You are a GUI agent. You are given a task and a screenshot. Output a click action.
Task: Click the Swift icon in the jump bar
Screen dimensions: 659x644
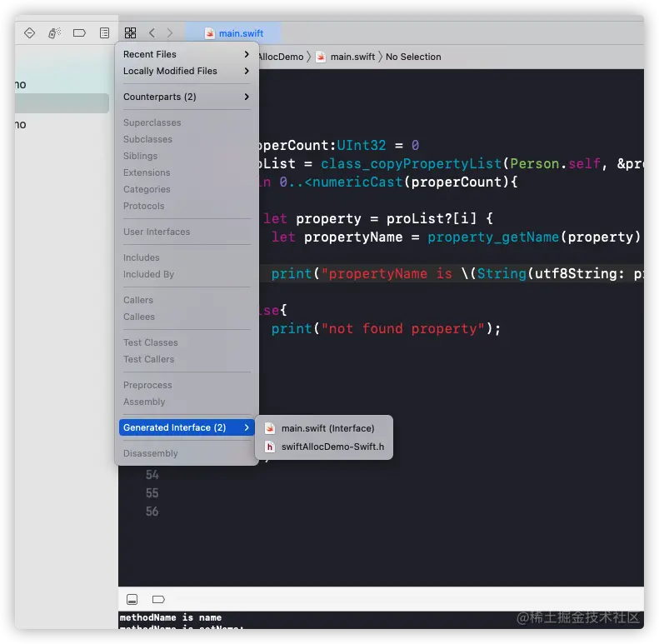pos(321,57)
